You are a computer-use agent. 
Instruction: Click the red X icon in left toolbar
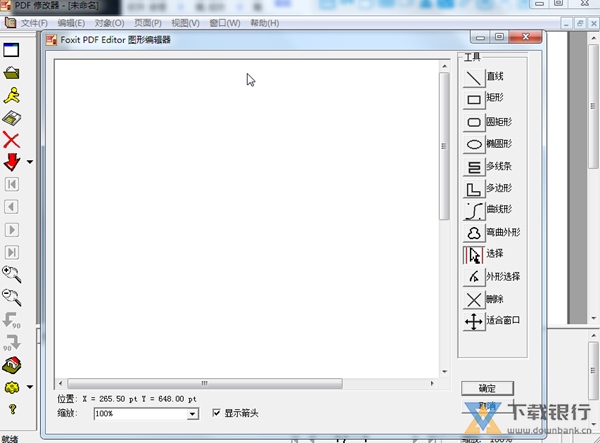click(x=11, y=140)
